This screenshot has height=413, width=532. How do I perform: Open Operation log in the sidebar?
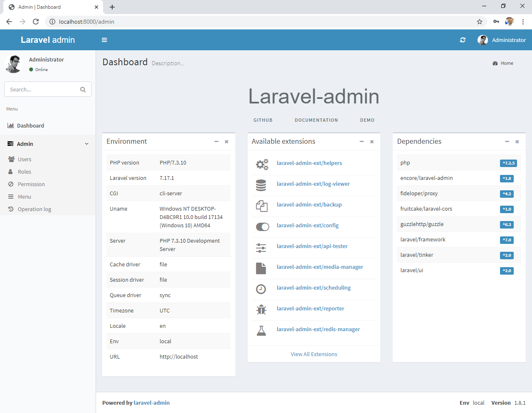(34, 209)
